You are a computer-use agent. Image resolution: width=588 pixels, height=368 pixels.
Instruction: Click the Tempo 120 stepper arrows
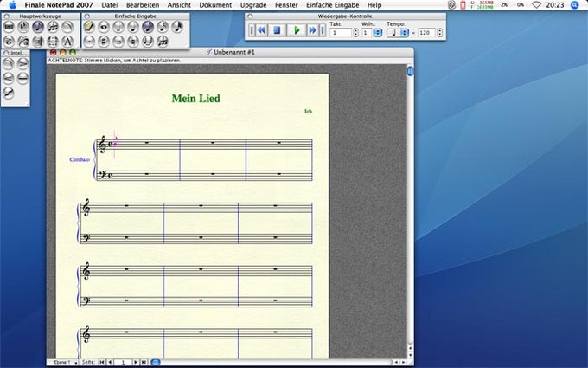pyautogui.click(x=440, y=33)
